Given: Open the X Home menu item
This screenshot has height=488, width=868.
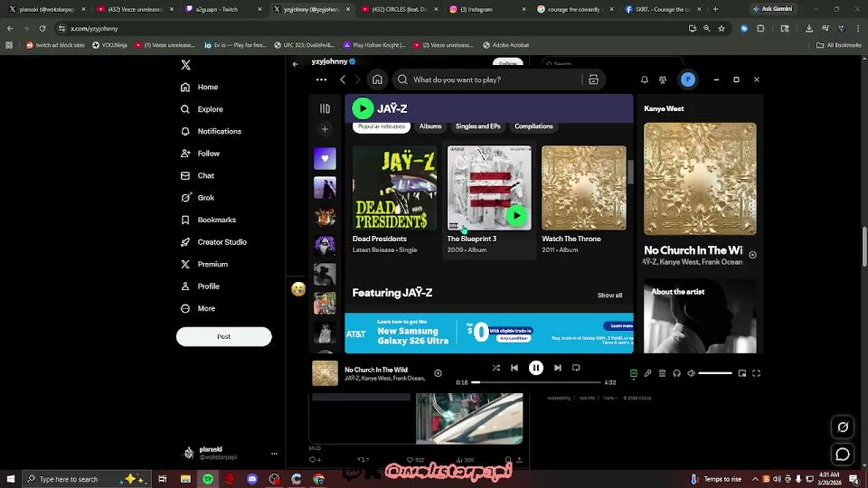Looking at the screenshot, I should [x=200, y=87].
